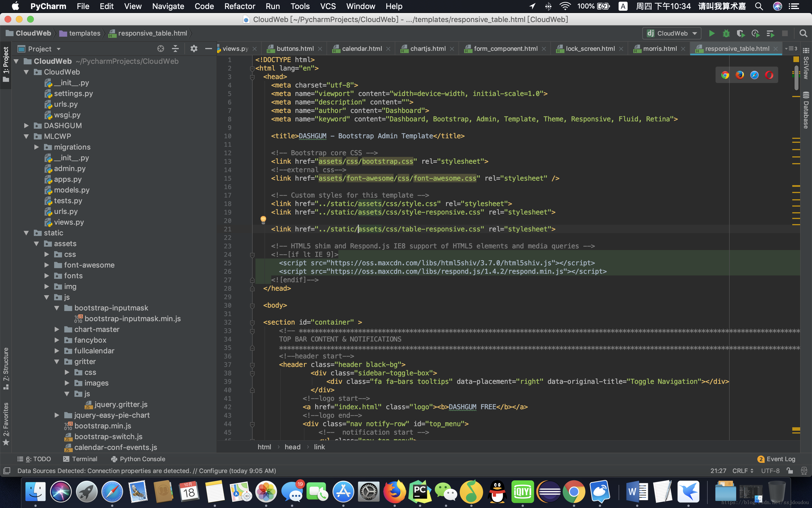812x508 pixels.
Task: Run the CloudWeb configuration
Action: (712, 33)
